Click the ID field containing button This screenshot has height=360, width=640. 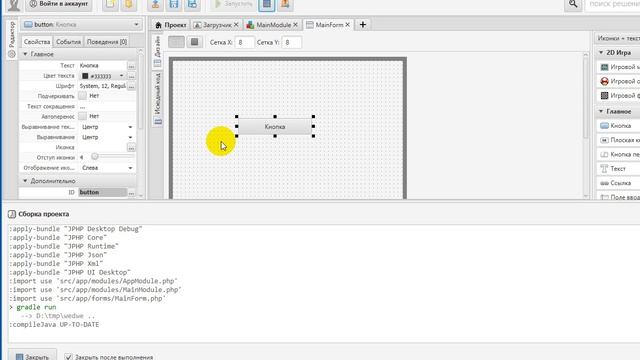pyautogui.click(x=102, y=192)
